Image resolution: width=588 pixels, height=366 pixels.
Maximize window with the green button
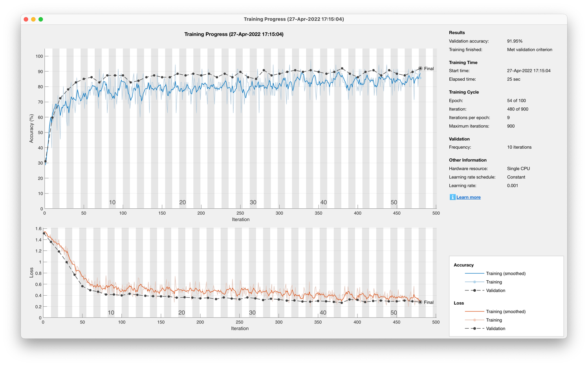41,19
